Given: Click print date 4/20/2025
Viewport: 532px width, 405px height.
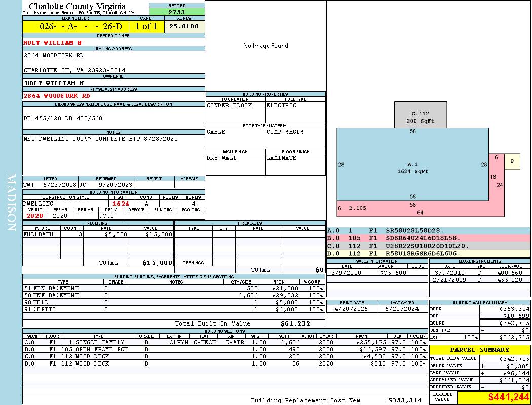Looking at the screenshot, I should click(351, 309).
